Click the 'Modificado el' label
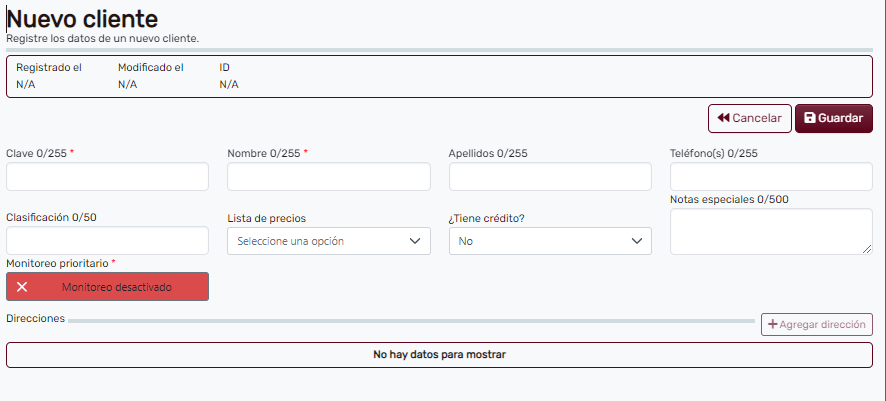This screenshot has width=886, height=401. [151, 68]
